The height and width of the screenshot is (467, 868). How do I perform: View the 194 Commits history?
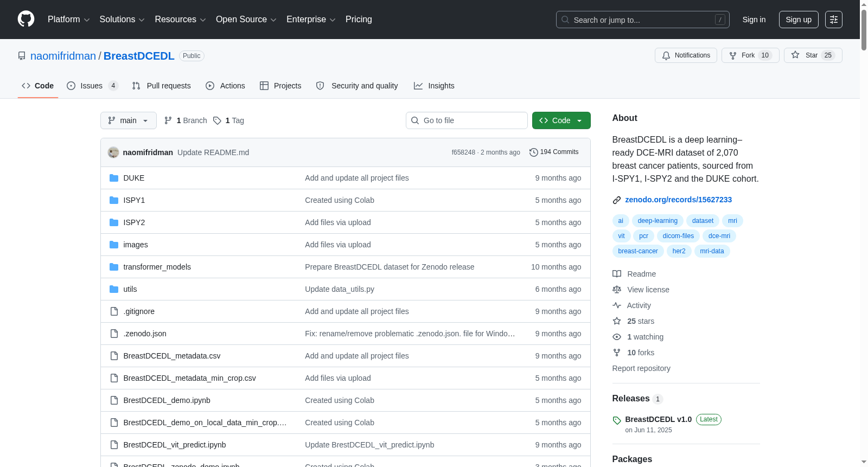click(x=554, y=152)
